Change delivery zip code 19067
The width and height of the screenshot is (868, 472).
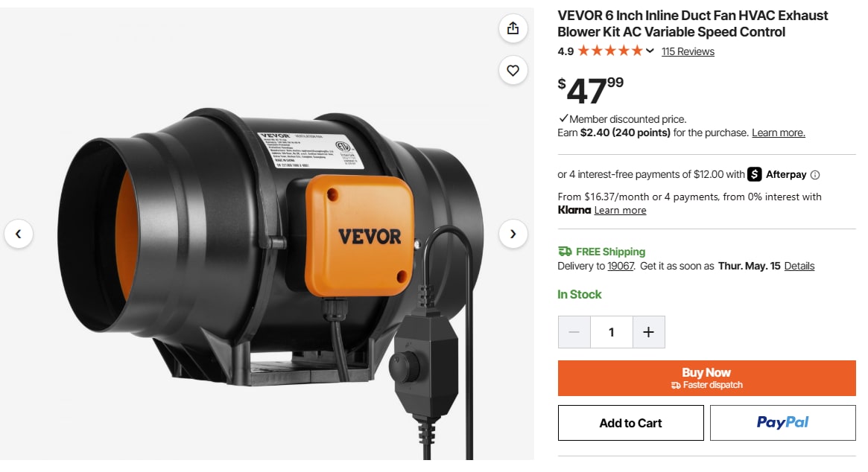pos(621,267)
